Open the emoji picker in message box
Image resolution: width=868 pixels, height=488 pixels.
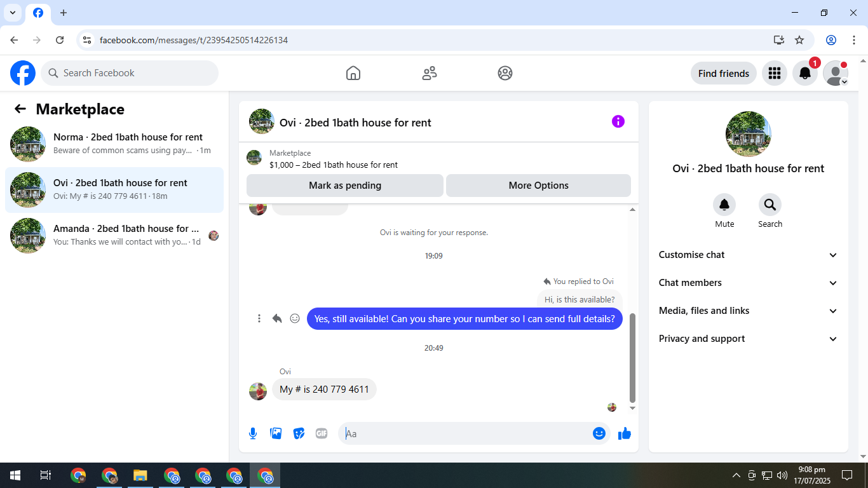click(599, 433)
